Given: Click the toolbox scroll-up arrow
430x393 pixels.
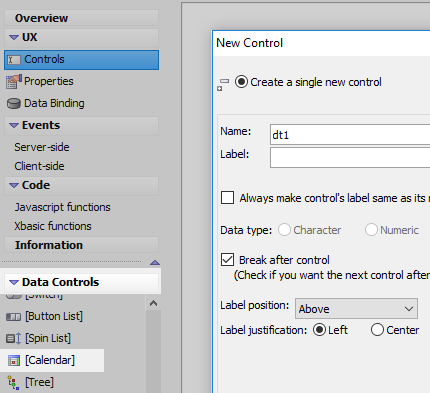Looking at the screenshot, I should click(153, 303).
